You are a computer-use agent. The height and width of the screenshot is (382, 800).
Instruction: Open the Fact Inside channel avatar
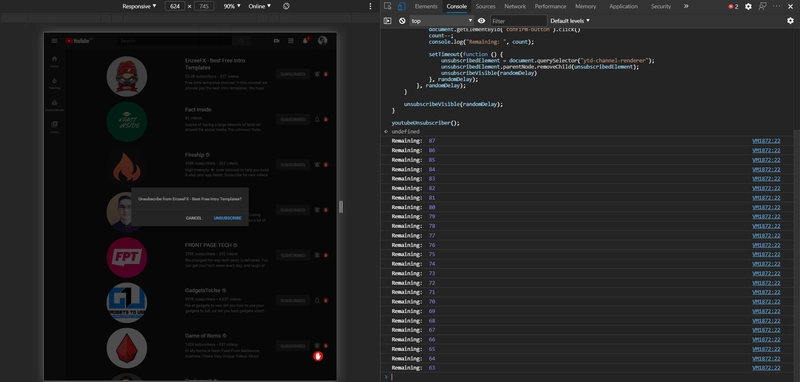coord(127,122)
